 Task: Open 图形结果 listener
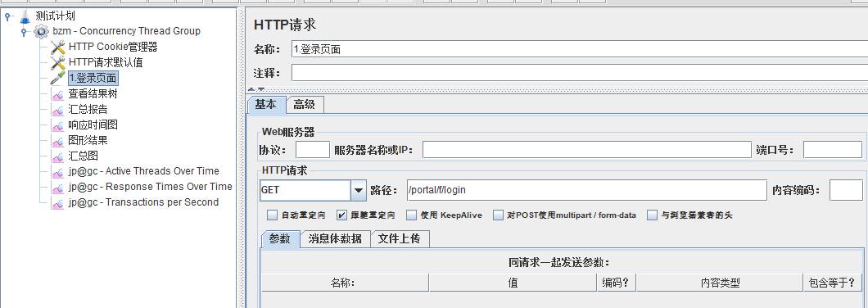coord(88,141)
